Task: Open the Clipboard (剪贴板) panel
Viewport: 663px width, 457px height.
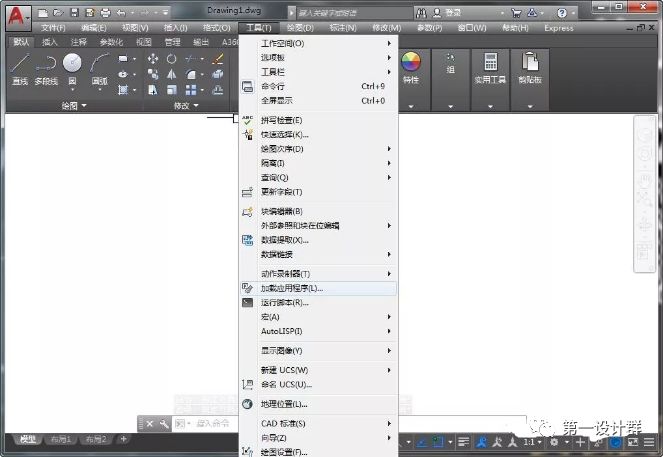Action: [530, 68]
